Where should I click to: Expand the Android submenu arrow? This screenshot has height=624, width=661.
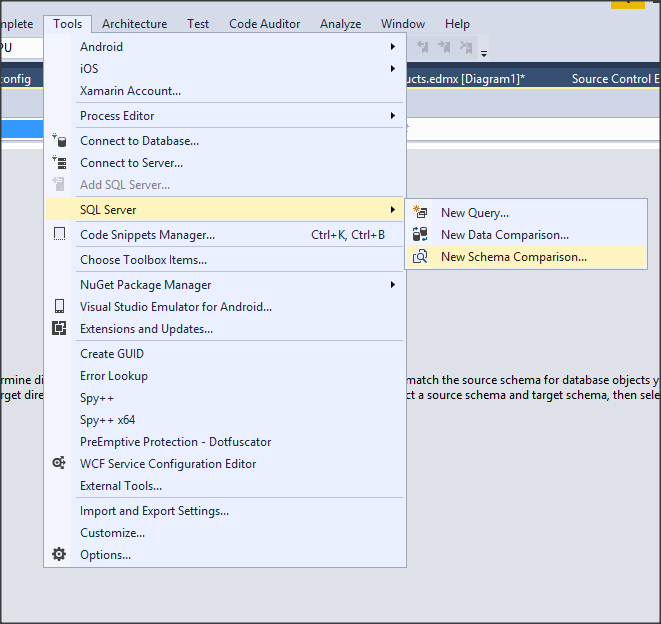(x=392, y=46)
